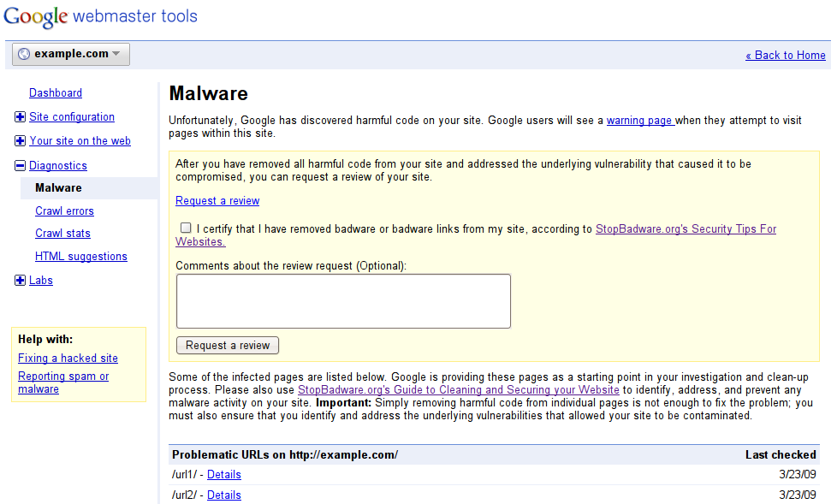
Task: Click into the review comments text box
Action: (343, 301)
